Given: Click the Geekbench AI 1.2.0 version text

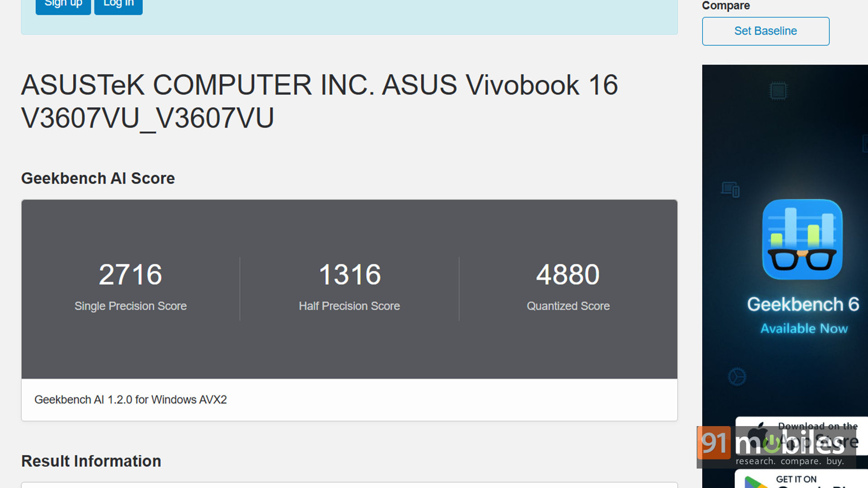Looking at the screenshot, I should [x=131, y=400].
